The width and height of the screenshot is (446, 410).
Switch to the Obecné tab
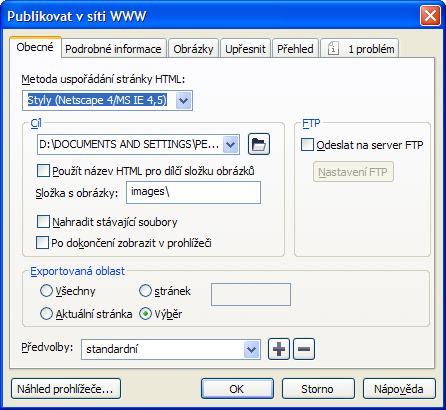35,47
